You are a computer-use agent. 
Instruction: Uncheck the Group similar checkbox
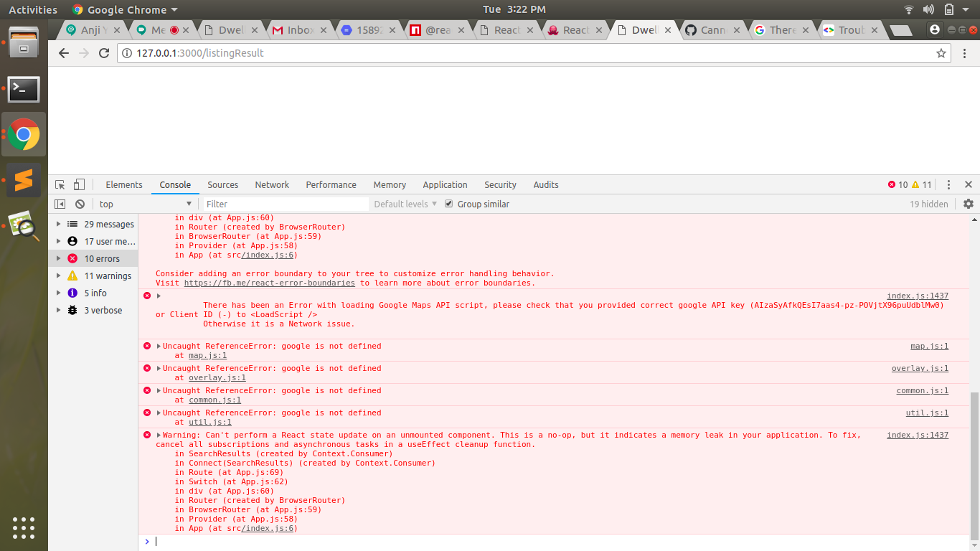click(448, 204)
